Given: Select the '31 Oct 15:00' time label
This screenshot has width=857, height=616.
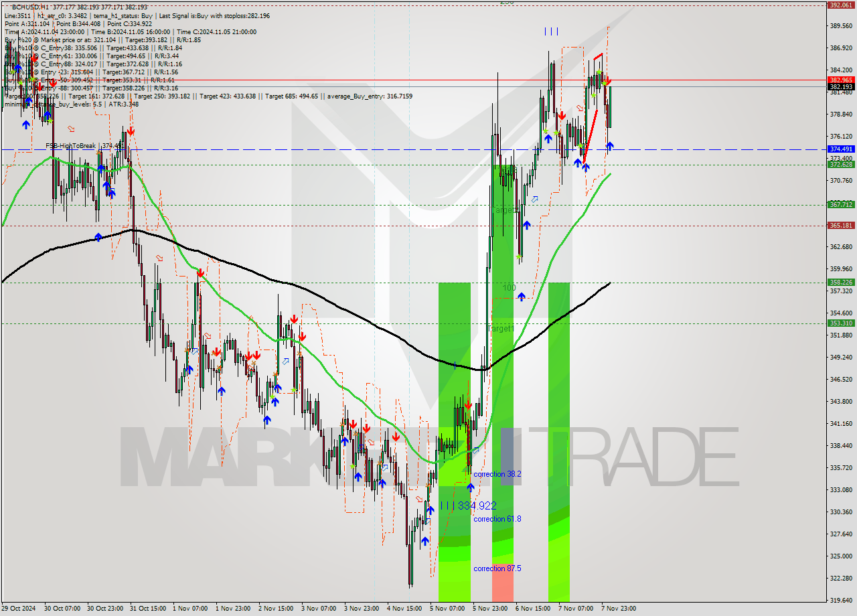Looking at the screenshot, I should pyautogui.click(x=149, y=609).
